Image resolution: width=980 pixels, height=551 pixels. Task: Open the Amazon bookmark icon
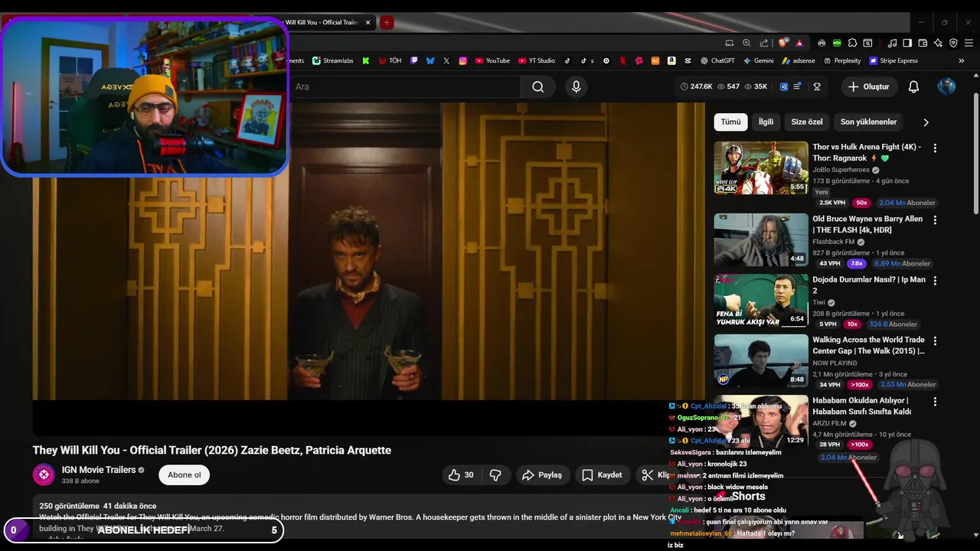(x=671, y=60)
